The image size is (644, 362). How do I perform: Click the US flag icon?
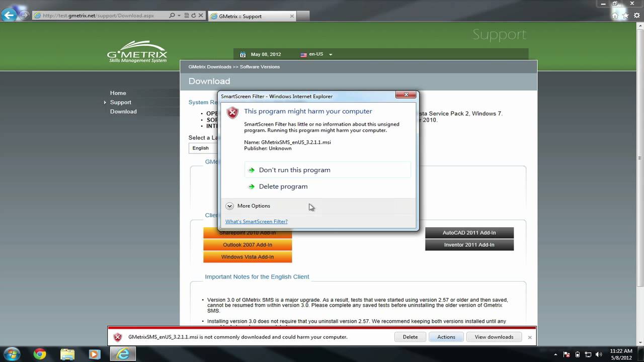pos(303,54)
